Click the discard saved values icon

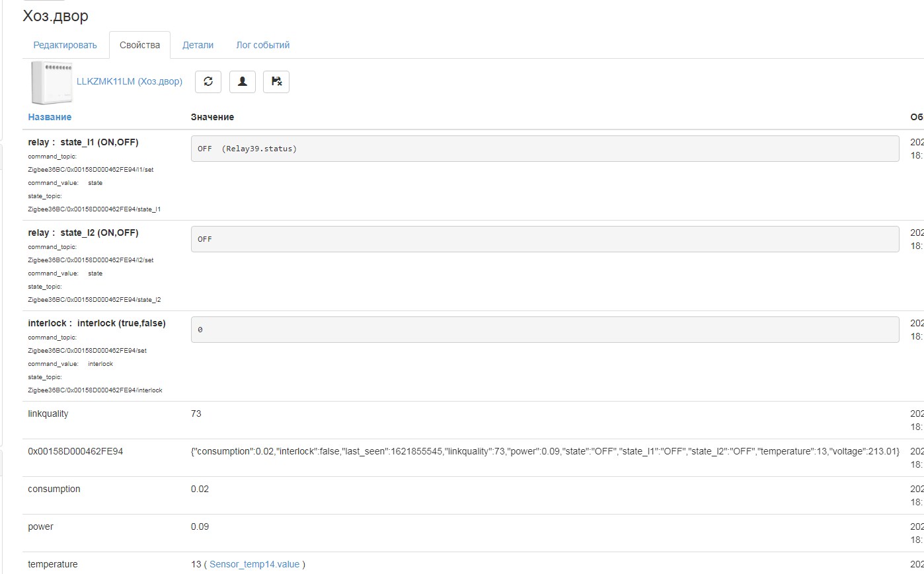[276, 81]
